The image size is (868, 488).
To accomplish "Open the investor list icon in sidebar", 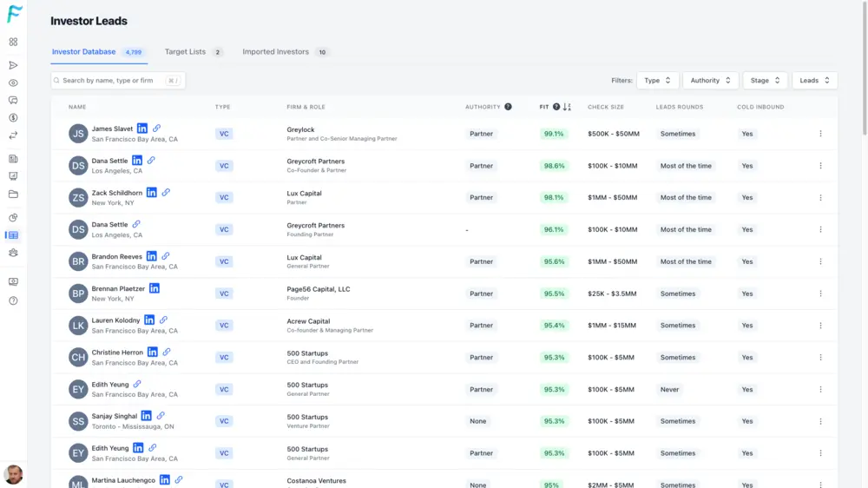I will point(13,235).
